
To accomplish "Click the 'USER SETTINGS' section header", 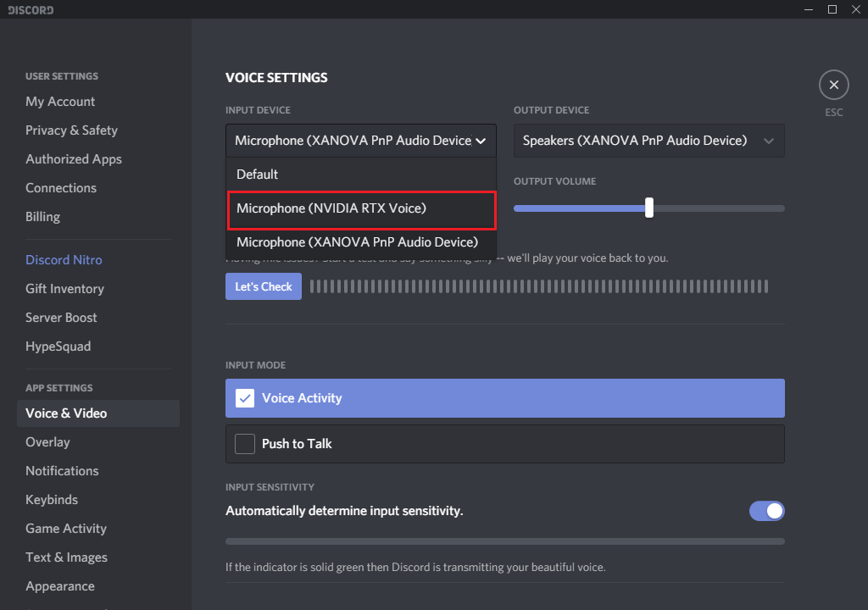I will pyautogui.click(x=62, y=76).
